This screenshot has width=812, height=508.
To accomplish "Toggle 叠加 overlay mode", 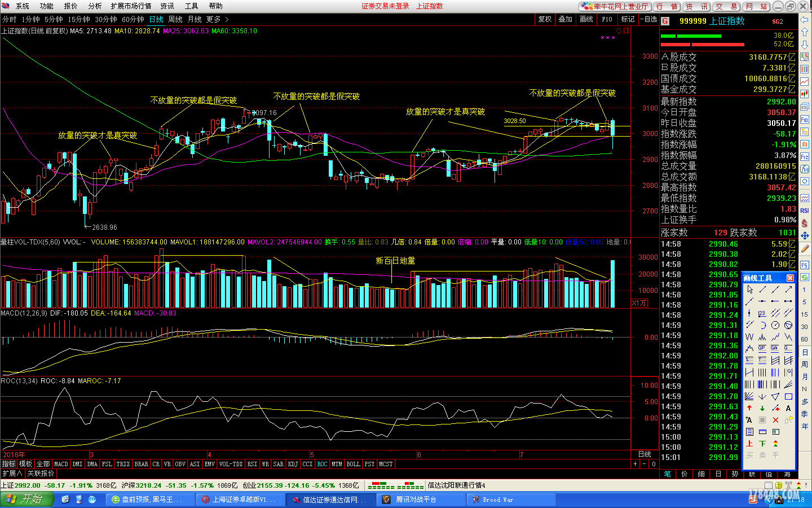I will pos(566,19).
